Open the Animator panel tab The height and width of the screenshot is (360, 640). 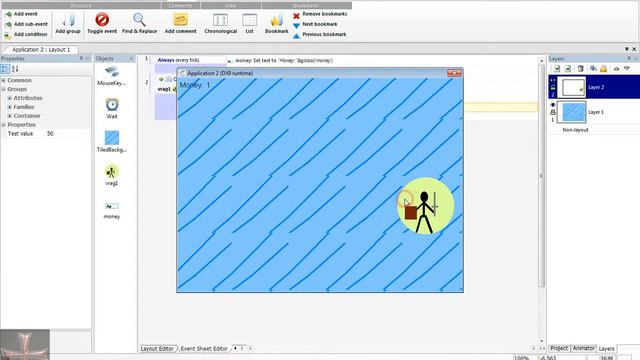point(583,348)
